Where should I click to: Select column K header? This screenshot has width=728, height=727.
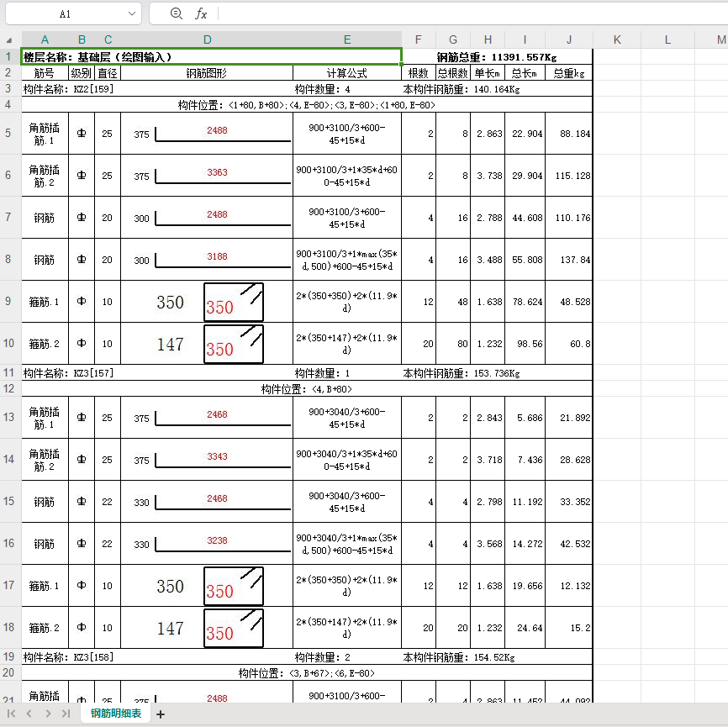(x=617, y=40)
